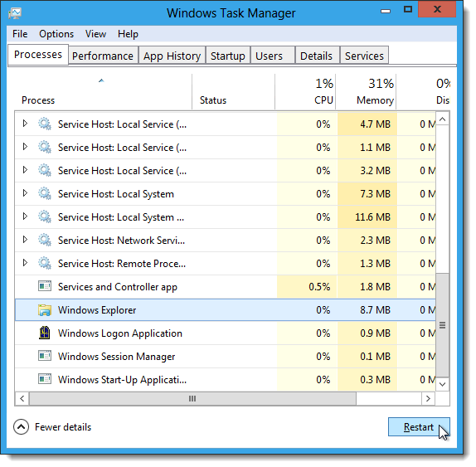
Task: Switch to the App History tab
Action: [172, 56]
